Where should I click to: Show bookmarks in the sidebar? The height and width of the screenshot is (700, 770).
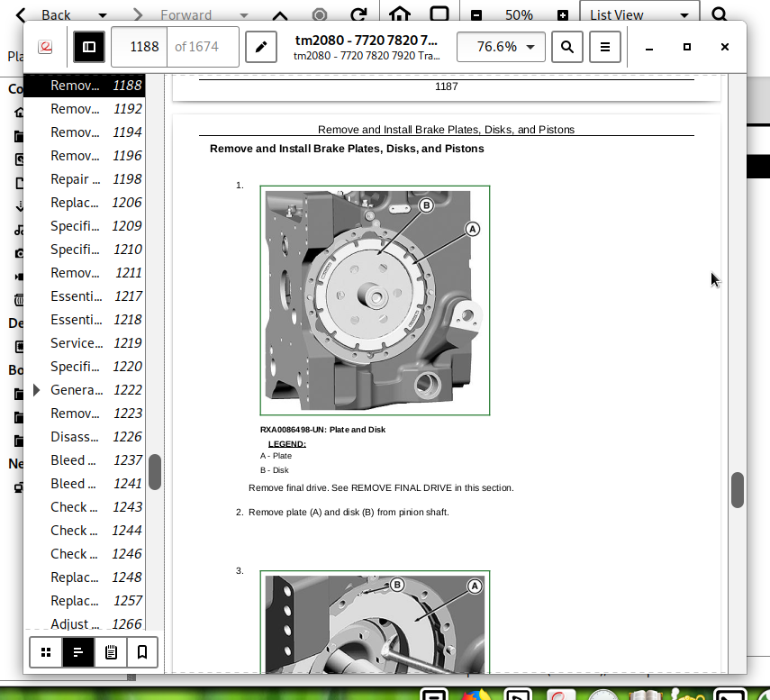142,651
